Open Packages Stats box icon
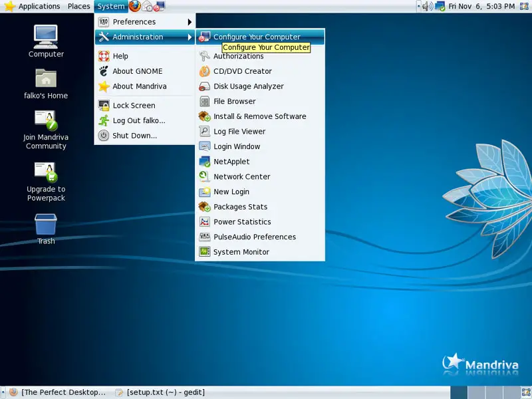 click(205, 207)
